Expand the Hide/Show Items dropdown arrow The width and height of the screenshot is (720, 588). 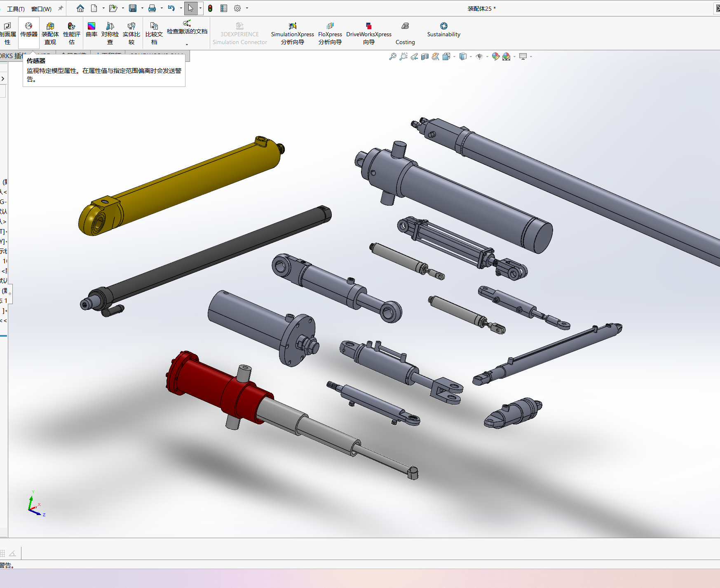487,57
